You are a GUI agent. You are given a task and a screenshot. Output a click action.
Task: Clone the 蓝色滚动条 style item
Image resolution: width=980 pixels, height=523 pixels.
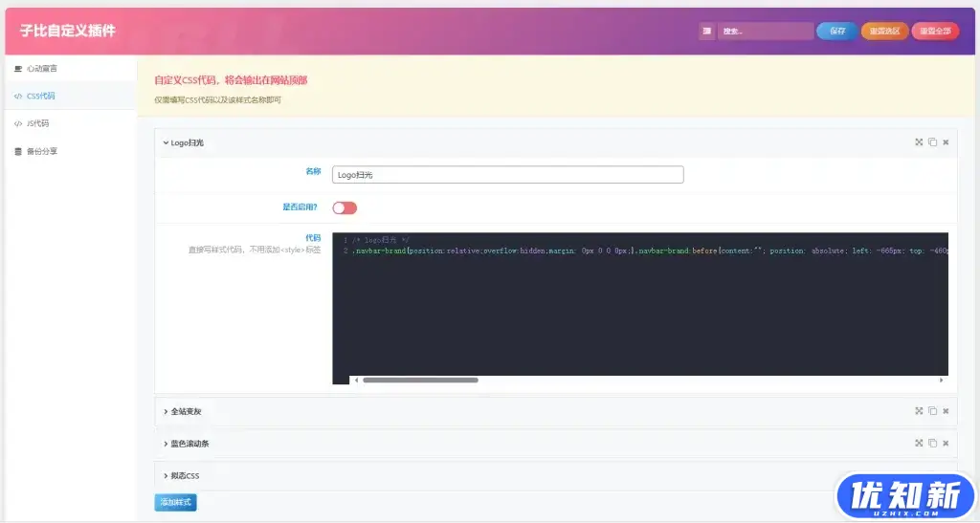coord(932,443)
